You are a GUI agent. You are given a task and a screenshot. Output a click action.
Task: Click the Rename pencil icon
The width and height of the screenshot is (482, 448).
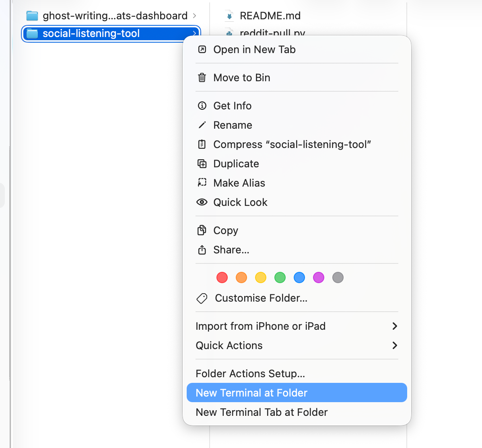click(202, 125)
